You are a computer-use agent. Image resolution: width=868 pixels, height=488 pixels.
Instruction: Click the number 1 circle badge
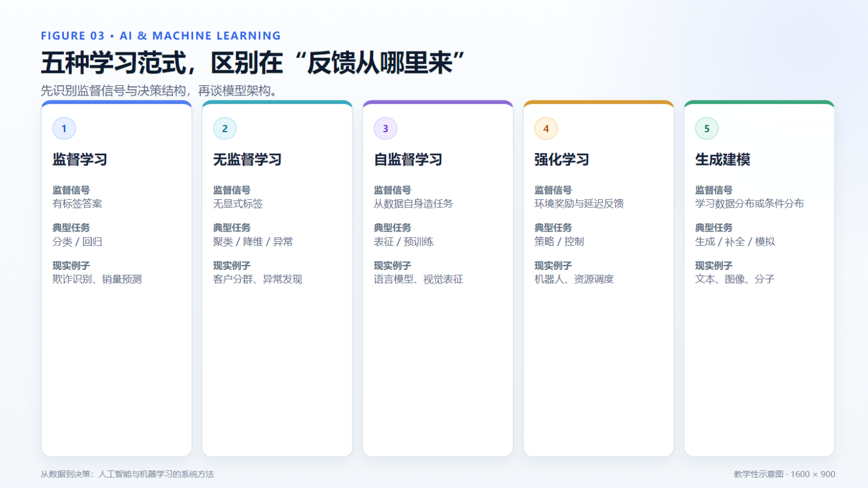(64, 128)
